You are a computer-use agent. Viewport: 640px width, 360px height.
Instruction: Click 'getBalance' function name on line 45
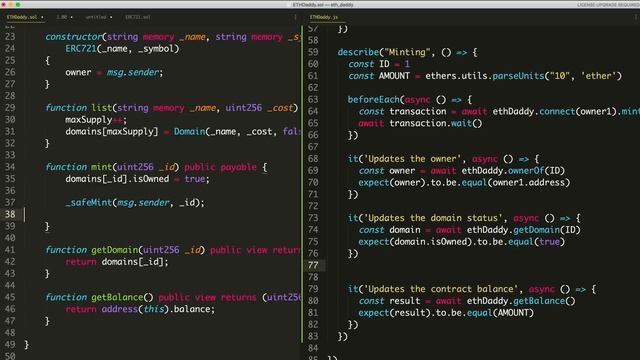tap(117, 297)
